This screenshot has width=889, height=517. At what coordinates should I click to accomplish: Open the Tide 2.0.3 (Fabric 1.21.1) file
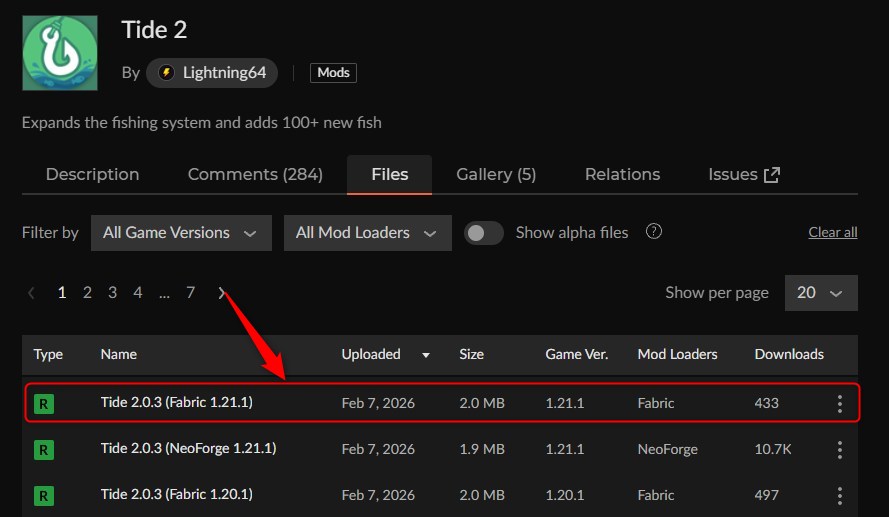point(174,403)
